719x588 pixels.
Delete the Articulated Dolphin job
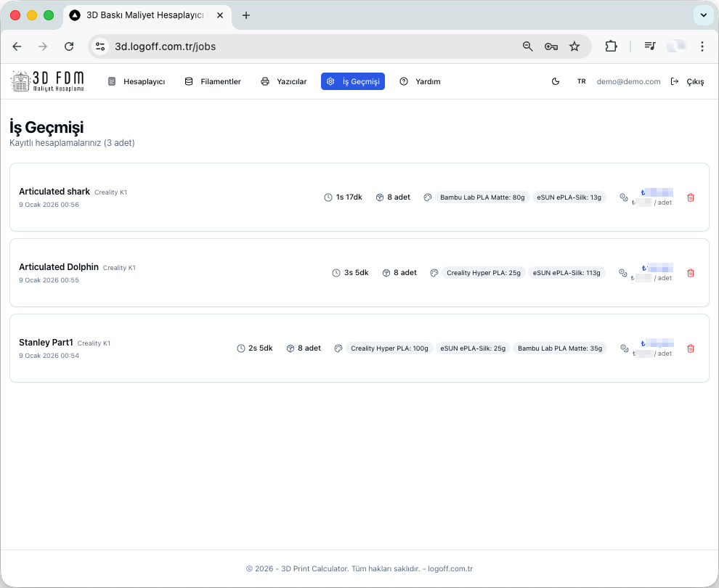coord(690,273)
